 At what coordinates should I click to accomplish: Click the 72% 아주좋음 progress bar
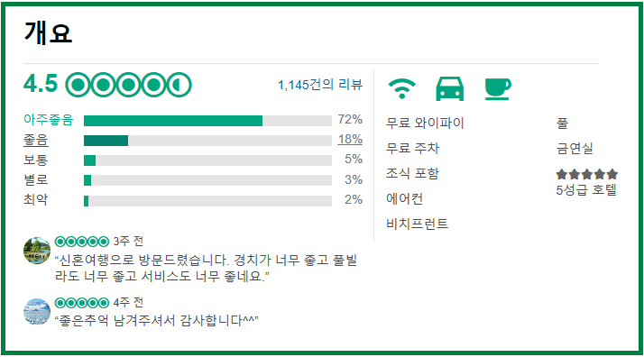coord(207,121)
